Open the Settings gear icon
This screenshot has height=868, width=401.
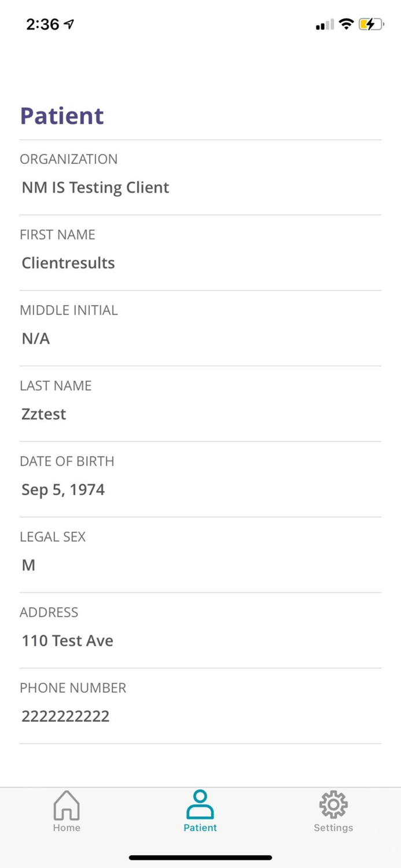(x=333, y=804)
